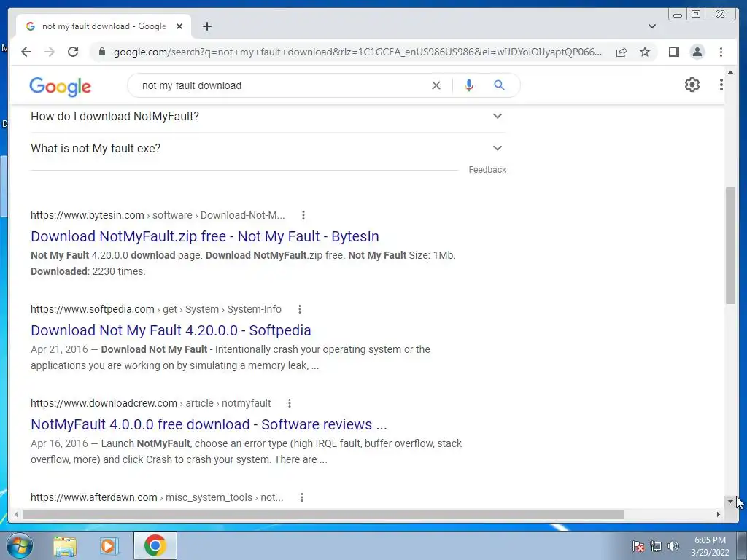Click the scroll-down arrow on vertical scrollbar
This screenshot has height=560, width=747.
tap(730, 501)
